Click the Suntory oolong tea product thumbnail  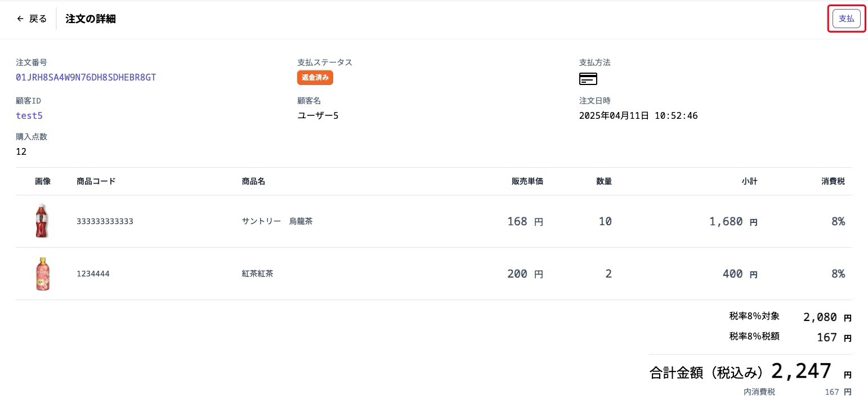(42, 221)
